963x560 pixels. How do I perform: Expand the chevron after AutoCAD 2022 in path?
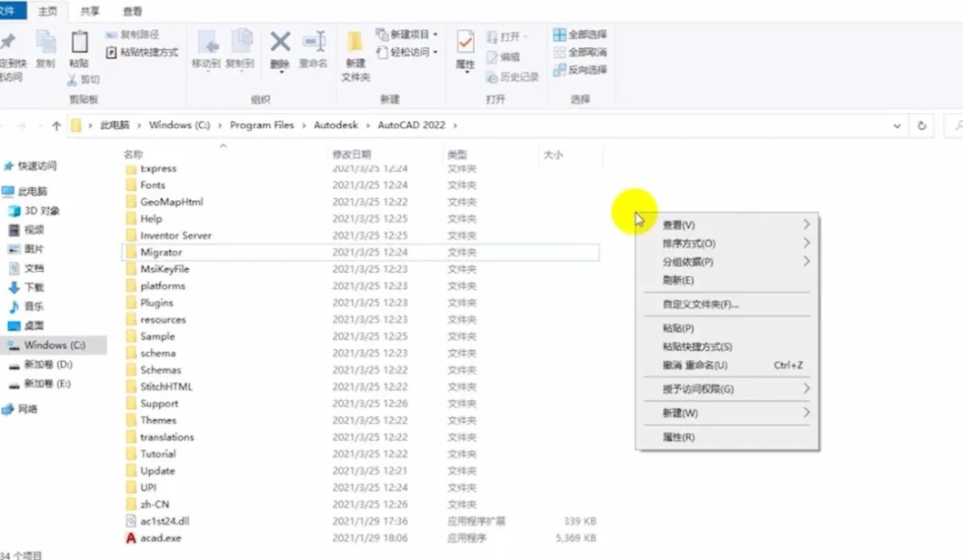coord(455,125)
